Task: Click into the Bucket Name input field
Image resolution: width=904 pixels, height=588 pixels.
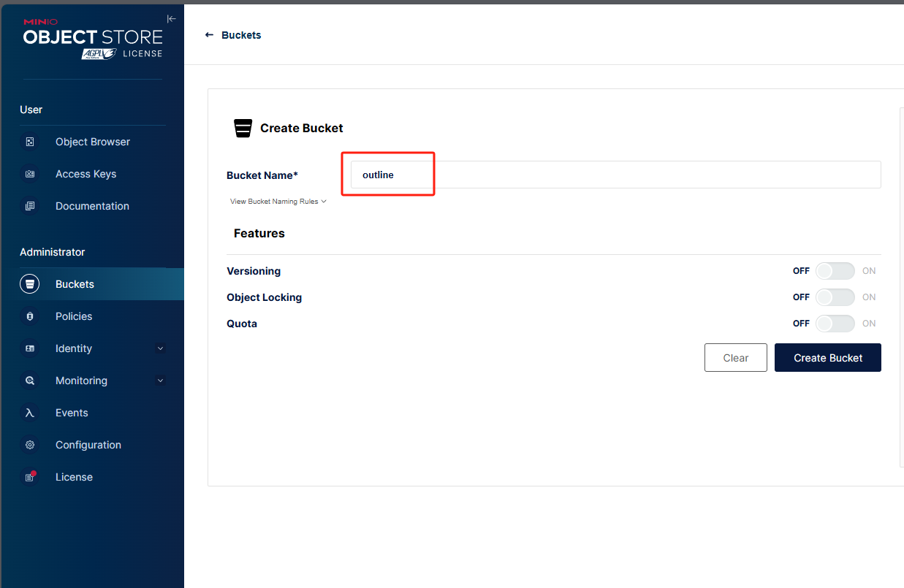Action: click(x=615, y=175)
